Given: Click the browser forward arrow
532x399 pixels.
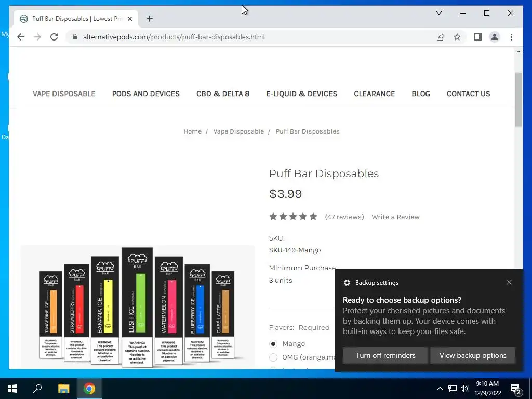Looking at the screenshot, I should click(37, 37).
